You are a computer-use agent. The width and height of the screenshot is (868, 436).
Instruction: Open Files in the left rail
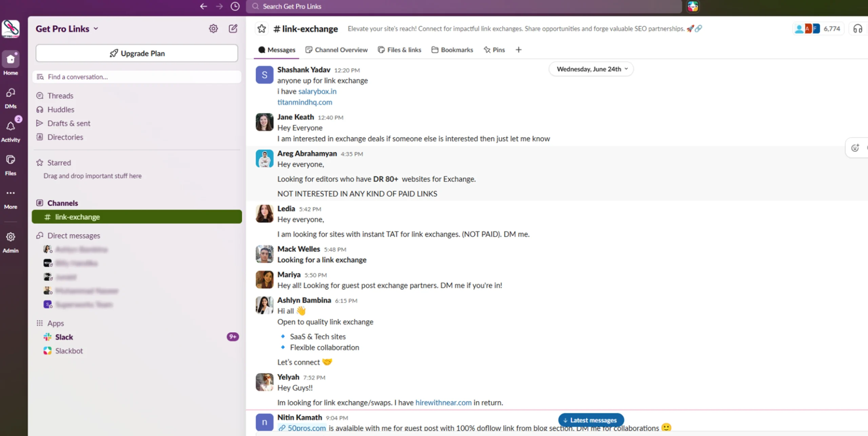point(11,165)
